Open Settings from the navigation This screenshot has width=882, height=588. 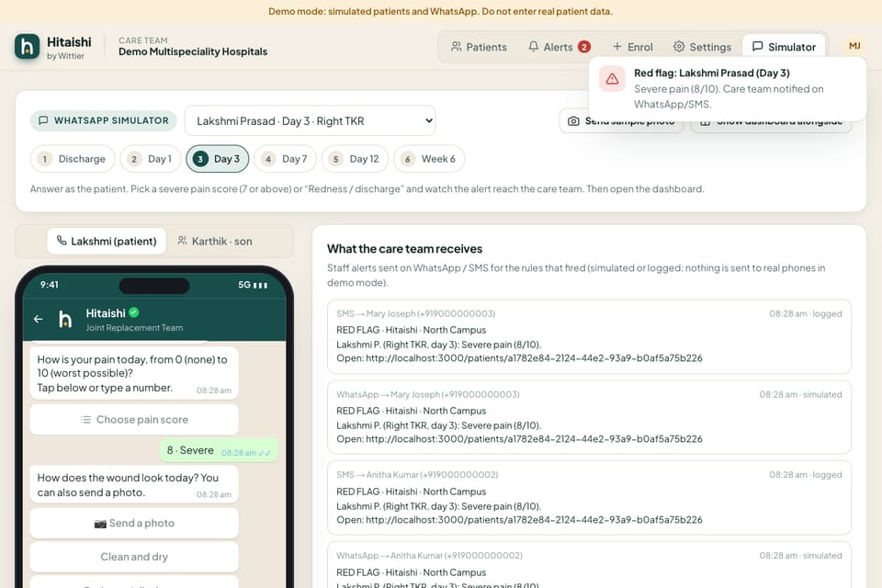click(x=703, y=47)
